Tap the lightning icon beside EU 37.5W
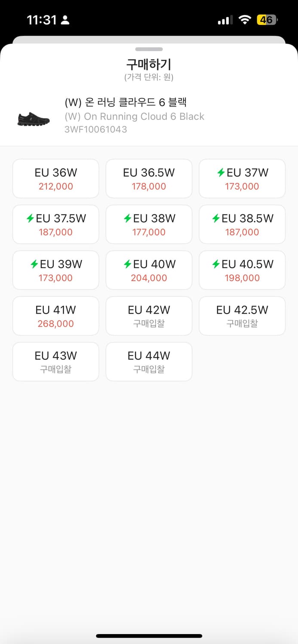Screen dimensions: 298x644 click(30, 219)
